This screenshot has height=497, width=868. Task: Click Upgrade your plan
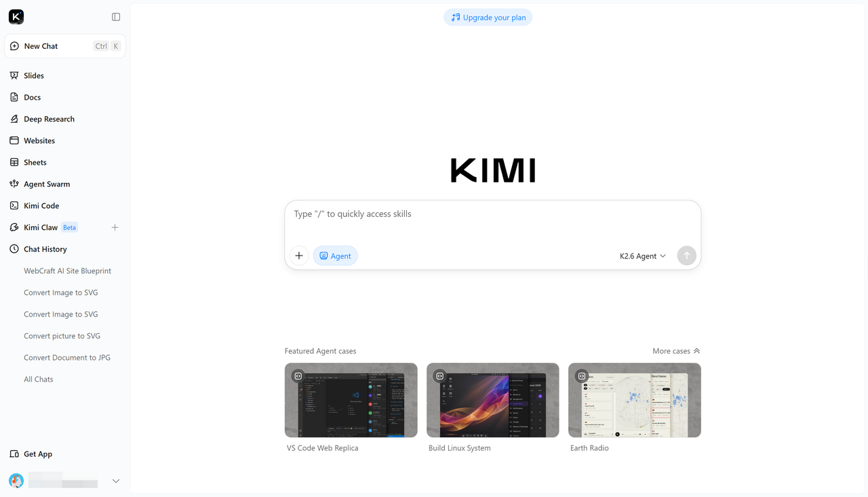point(488,17)
